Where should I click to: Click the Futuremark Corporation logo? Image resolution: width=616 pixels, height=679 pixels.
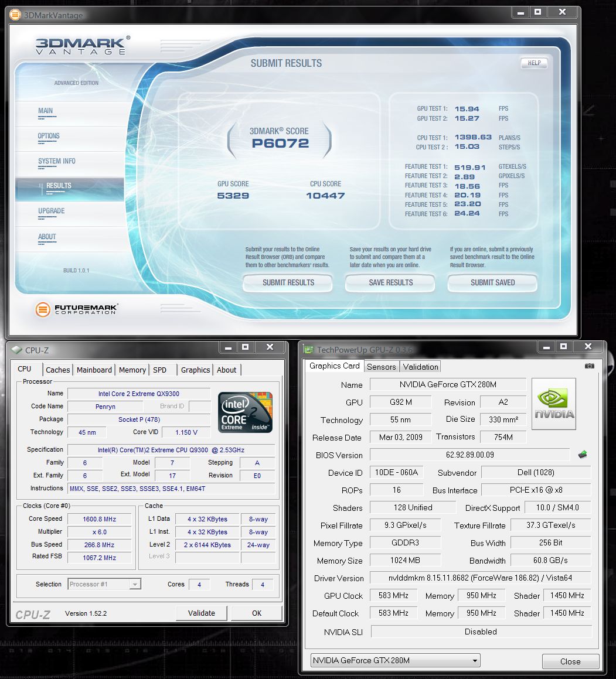point(77,309)
